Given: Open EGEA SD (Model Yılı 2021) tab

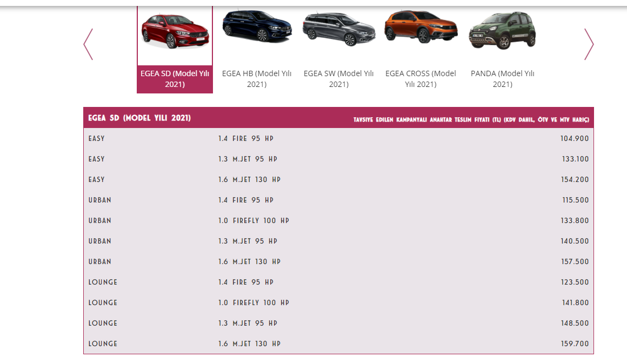Looking at the screenshot, I should pyautogui.click(x=175, y=79).
